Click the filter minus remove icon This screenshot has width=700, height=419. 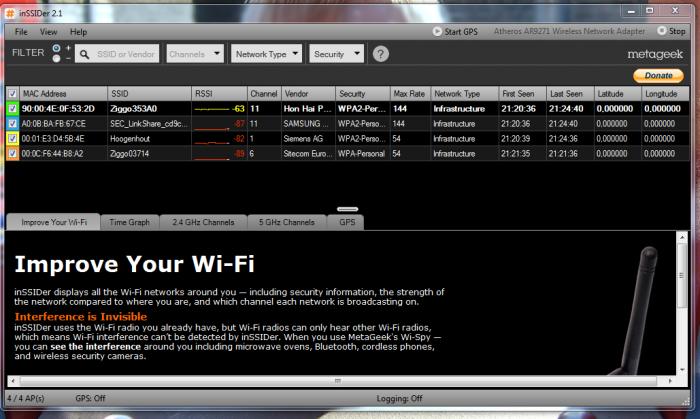pos(68,58)
